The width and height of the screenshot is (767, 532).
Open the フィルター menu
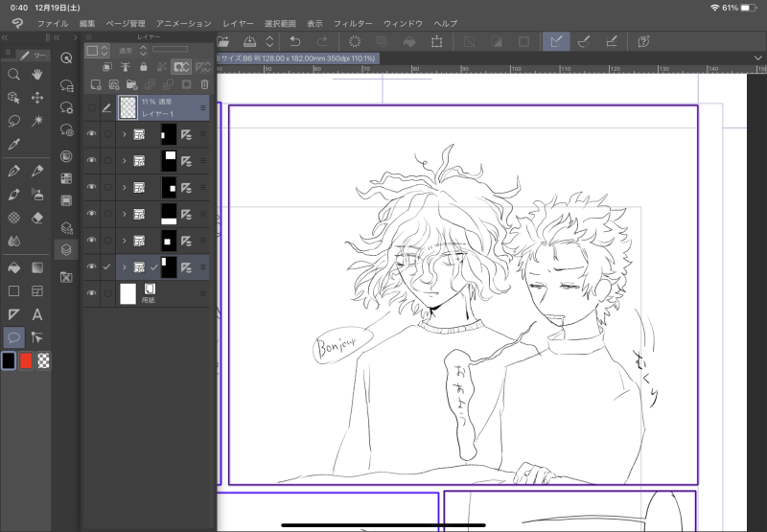pos(353,23)
